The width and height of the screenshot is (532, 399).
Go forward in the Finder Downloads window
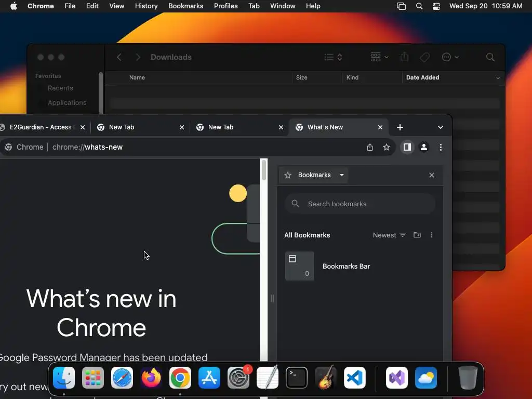[138, 57]
